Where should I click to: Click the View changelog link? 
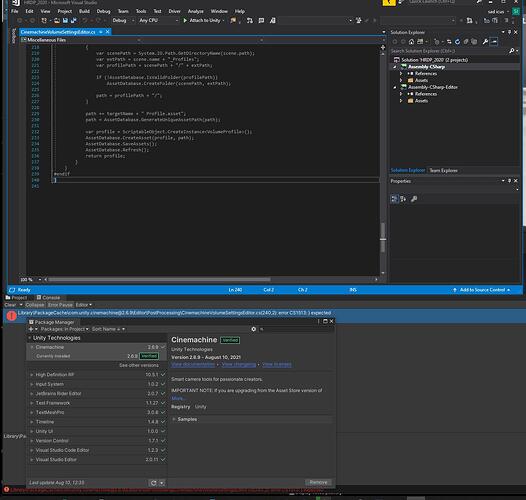239,364
